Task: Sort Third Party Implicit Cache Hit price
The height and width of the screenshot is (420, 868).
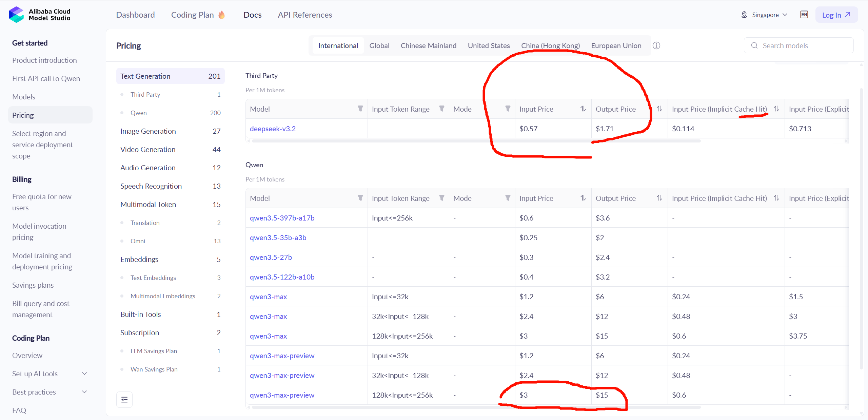Action: 776,109
